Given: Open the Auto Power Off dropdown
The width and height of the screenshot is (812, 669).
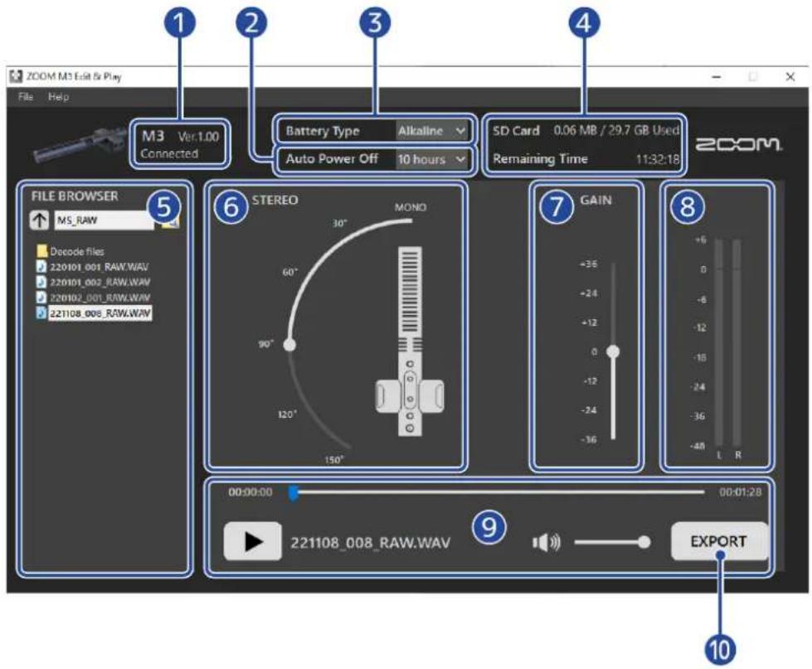Looking at the screenshot, I should pos(431,159).
